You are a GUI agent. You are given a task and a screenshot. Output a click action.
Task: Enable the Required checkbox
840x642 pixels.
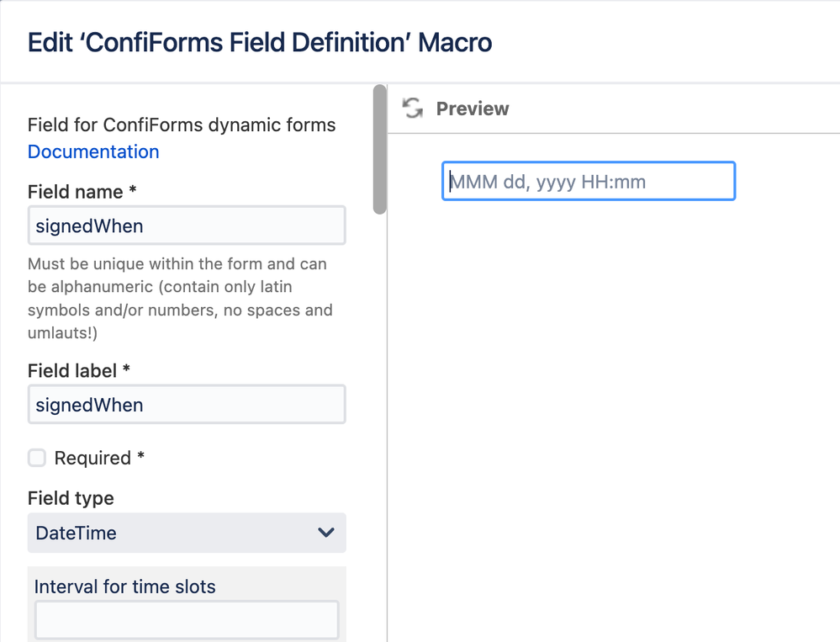(x=37, y=459)
